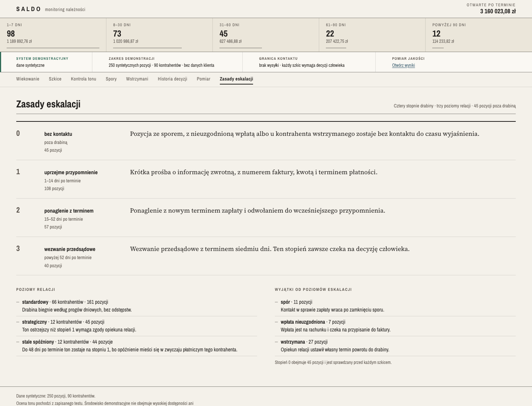Click description starting "Pozycja ze sporem"
532x406 pixels.
pos(304,134)
